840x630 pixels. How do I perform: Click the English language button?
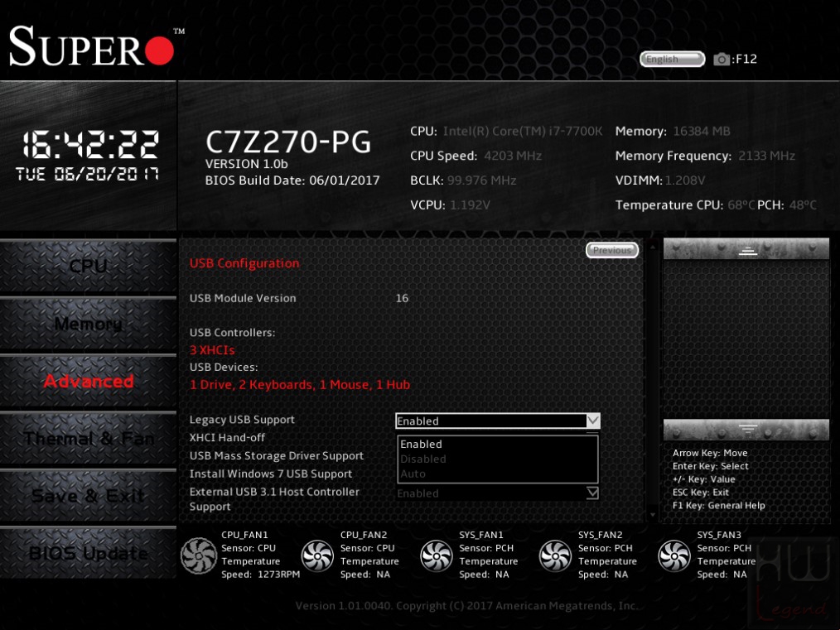pyautogui.click(x=672, y=59)
